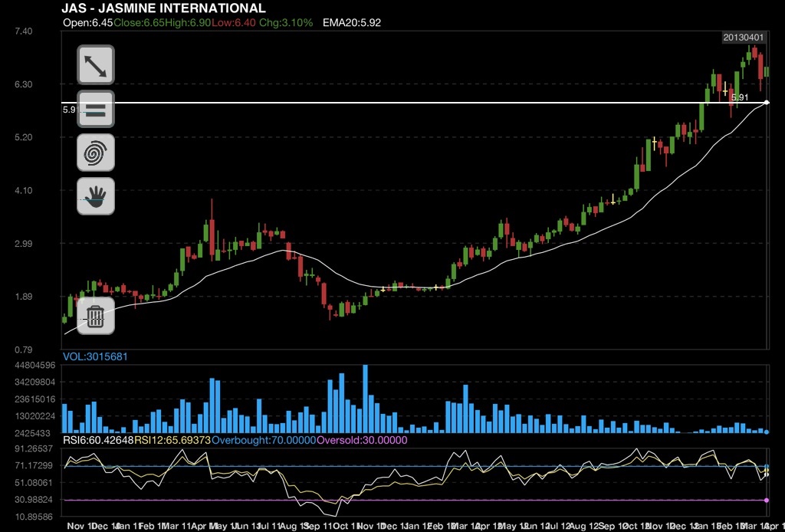Click the Open:6.45 value

(88, 22)
